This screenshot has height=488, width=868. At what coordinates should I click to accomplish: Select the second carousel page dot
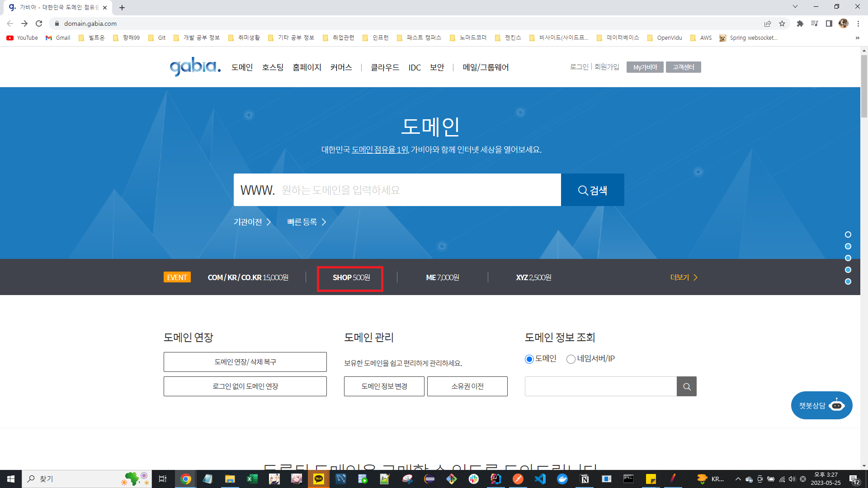point(848,246)
